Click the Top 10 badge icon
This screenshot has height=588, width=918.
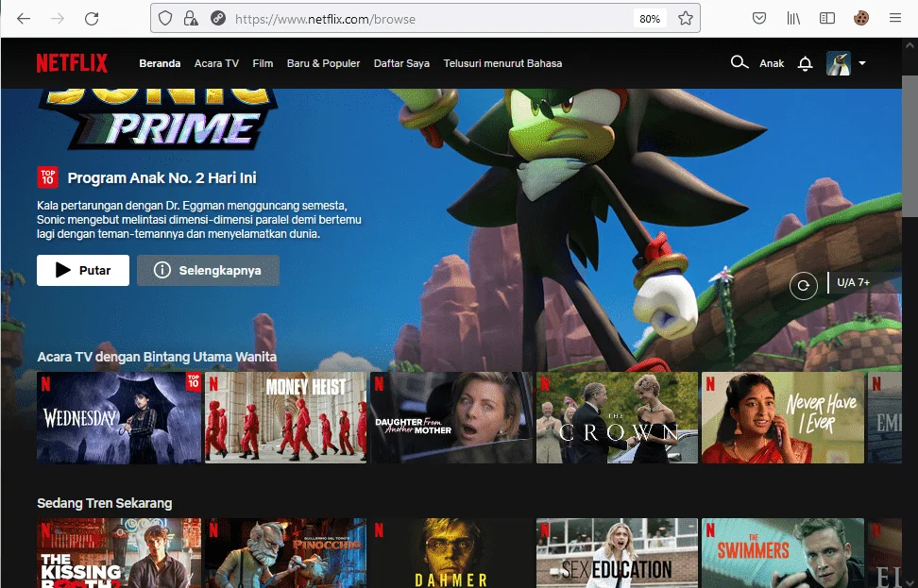[x=48, y=177]
